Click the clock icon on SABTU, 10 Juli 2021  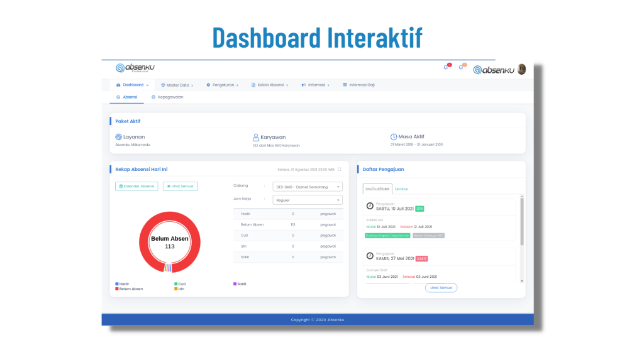coord(370,206)
